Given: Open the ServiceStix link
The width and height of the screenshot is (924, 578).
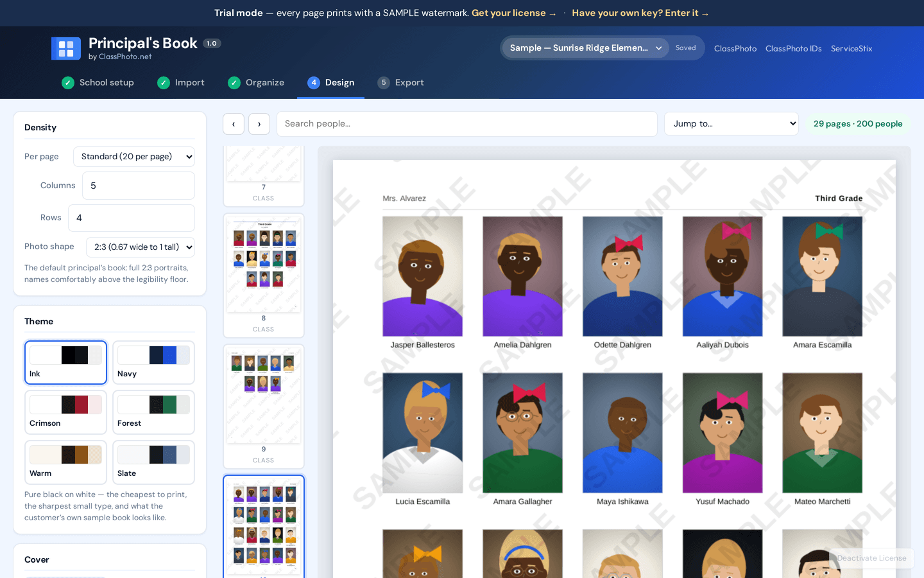Looking at the screenshot, I should point(851,49).
